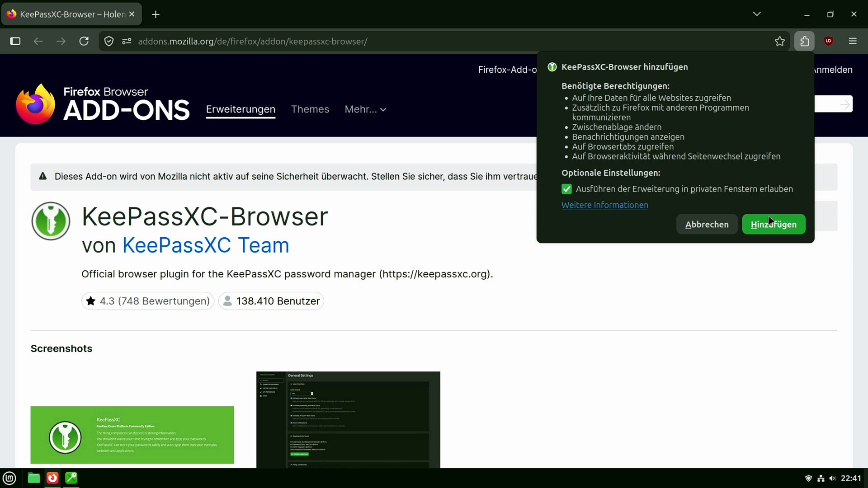Screen dimensions: 868x488
Task: Open the Extensions puzzle-piece toolbar icon
Action: coord(805,41)
